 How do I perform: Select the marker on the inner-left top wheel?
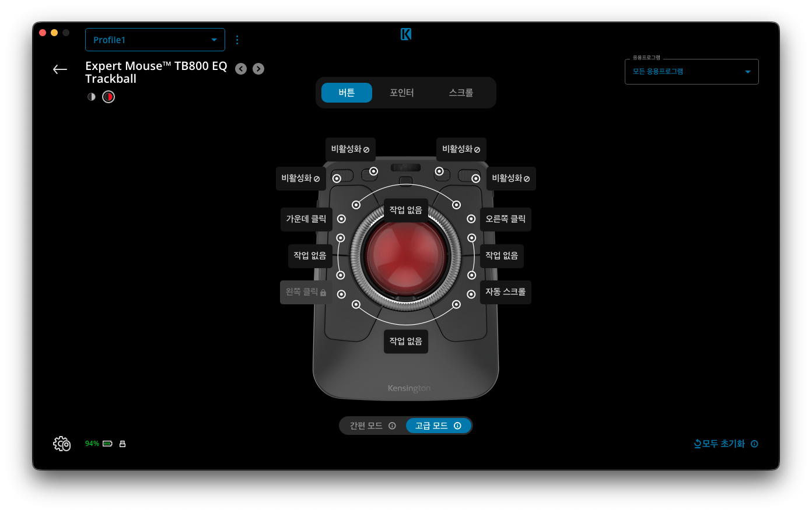click(373, 171)
